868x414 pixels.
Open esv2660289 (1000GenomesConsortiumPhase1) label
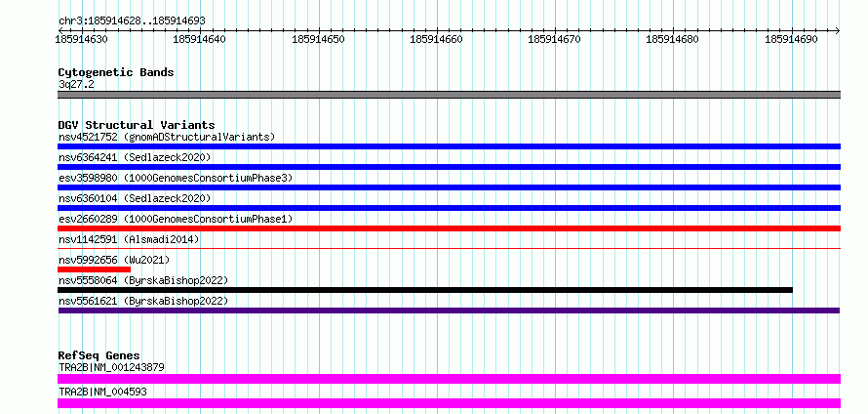pos(176,219)
